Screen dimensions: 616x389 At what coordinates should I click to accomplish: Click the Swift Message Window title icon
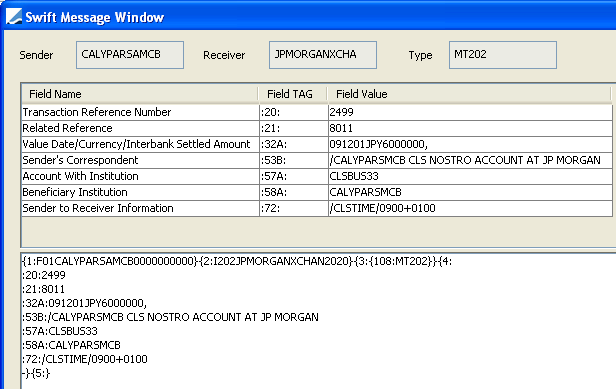point(14,17)
